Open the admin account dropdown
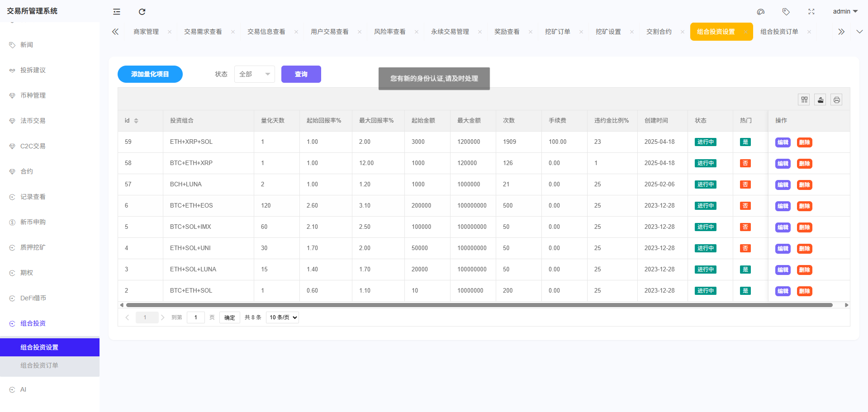The width and height of the screenshot is (868, 412). [x=844, y=11]
